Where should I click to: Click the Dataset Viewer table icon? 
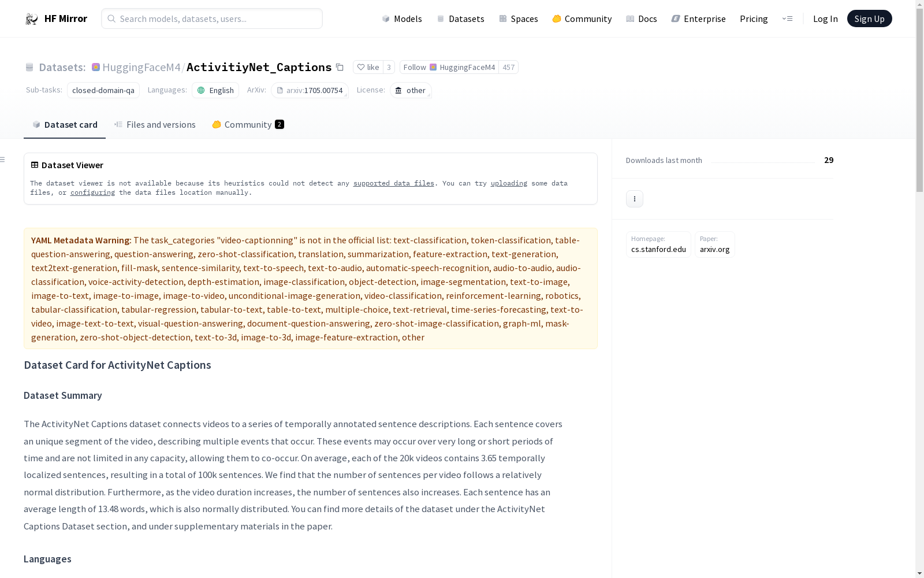tap(35, 165)
